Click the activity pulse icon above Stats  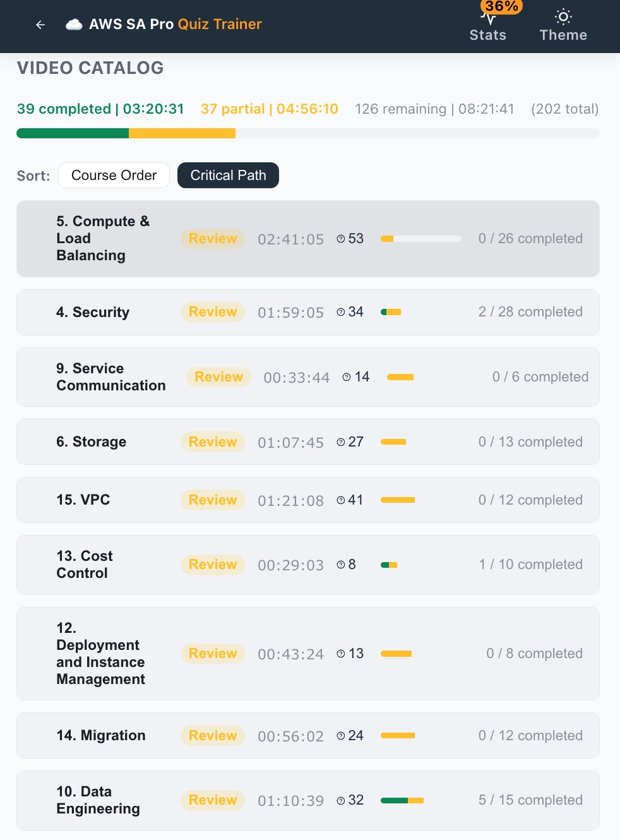[487, 17]
